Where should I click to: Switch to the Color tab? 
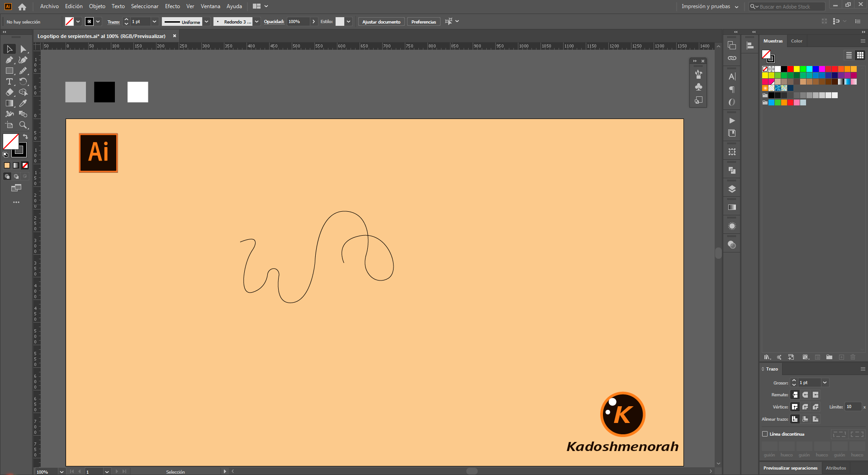[x=797, y=41]
